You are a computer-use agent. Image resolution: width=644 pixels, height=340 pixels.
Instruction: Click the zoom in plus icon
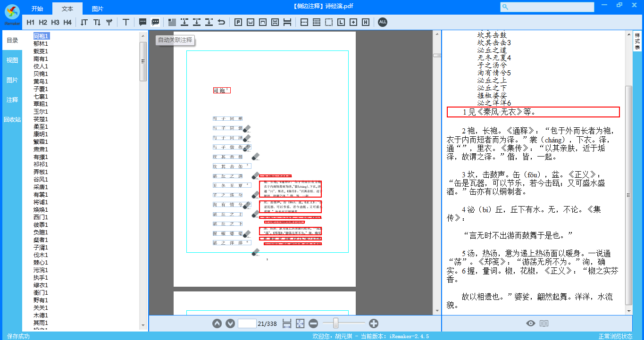click(374, 323)
